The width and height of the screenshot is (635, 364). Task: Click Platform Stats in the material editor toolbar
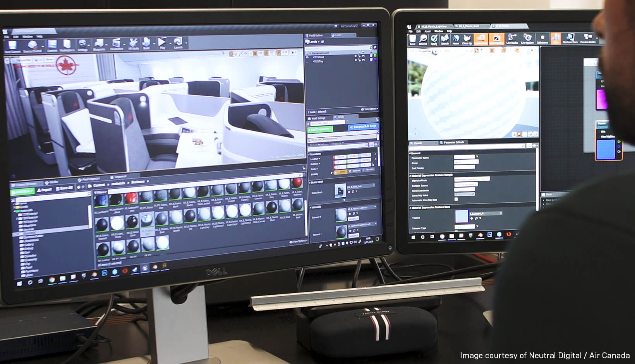point(570,38)
